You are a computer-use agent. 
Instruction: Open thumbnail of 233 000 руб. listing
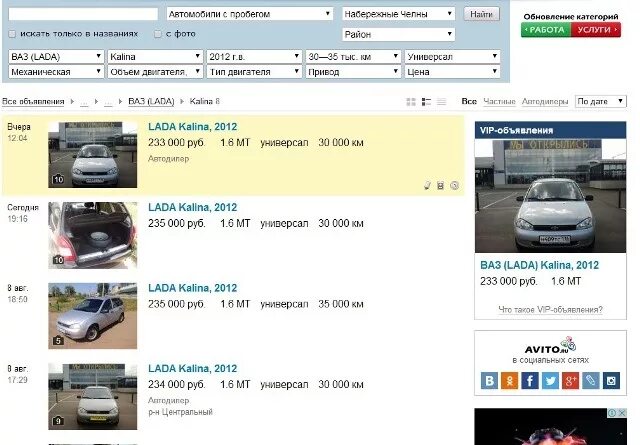pyautogui.click(x=93, y=155)
